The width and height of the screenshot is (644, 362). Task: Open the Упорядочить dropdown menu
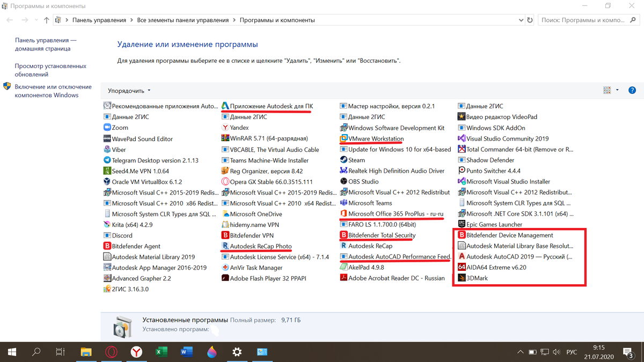click(129, 91)
